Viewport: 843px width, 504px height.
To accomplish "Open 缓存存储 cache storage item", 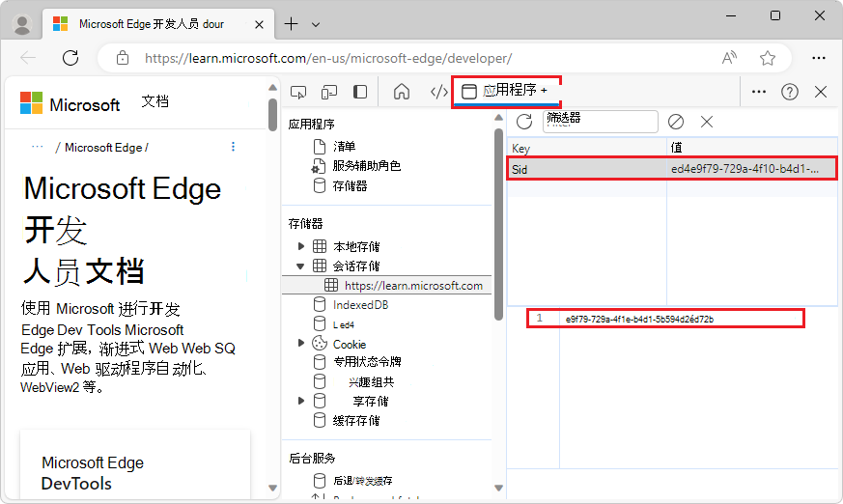I will tap(356, 421).
